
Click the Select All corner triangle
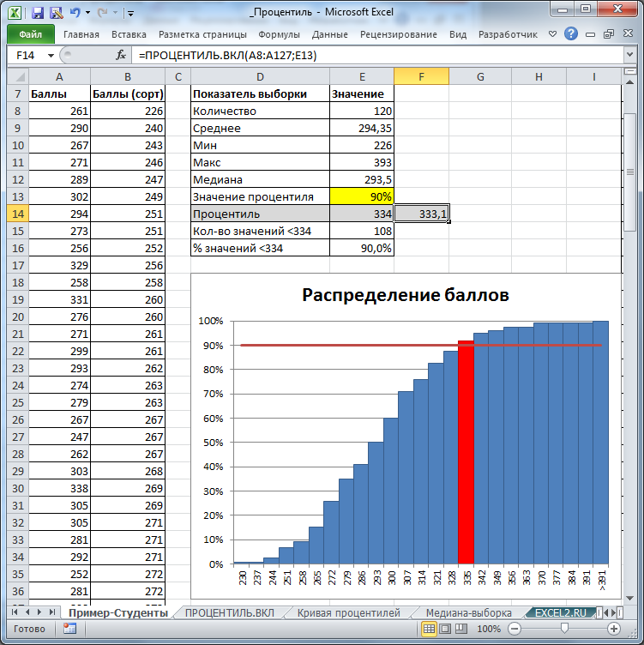(18, 76)
